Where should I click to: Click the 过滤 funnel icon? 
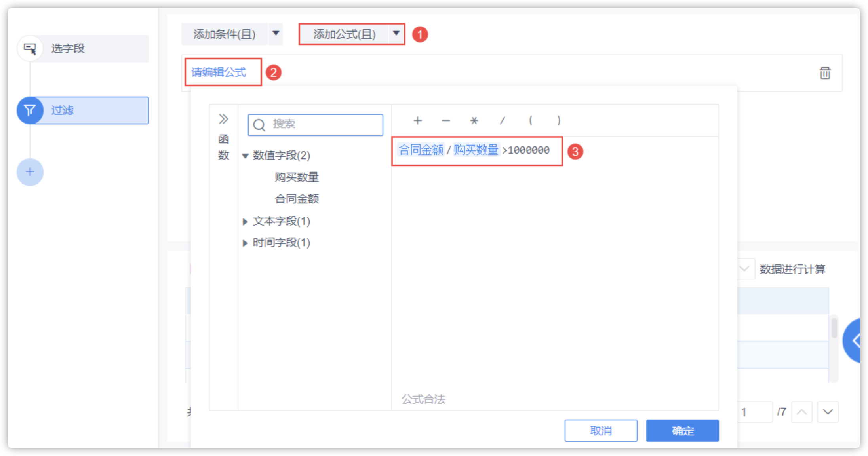point(30,110)
